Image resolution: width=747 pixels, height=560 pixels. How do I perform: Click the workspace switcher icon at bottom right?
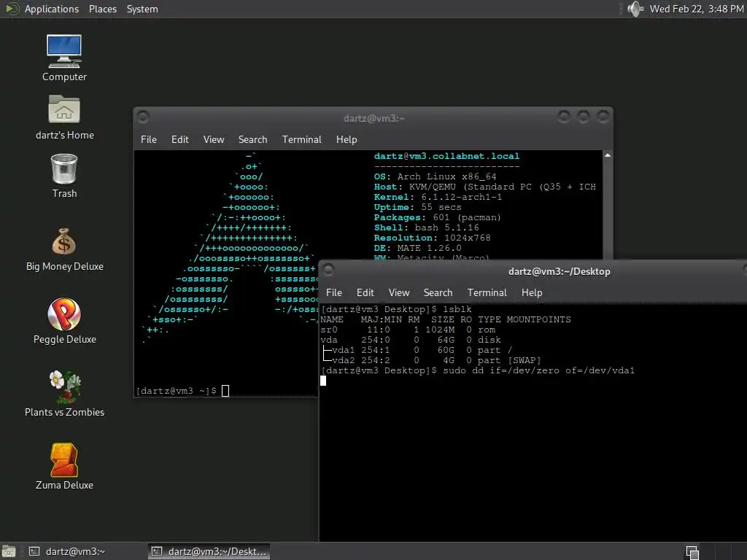click(692, 552)
